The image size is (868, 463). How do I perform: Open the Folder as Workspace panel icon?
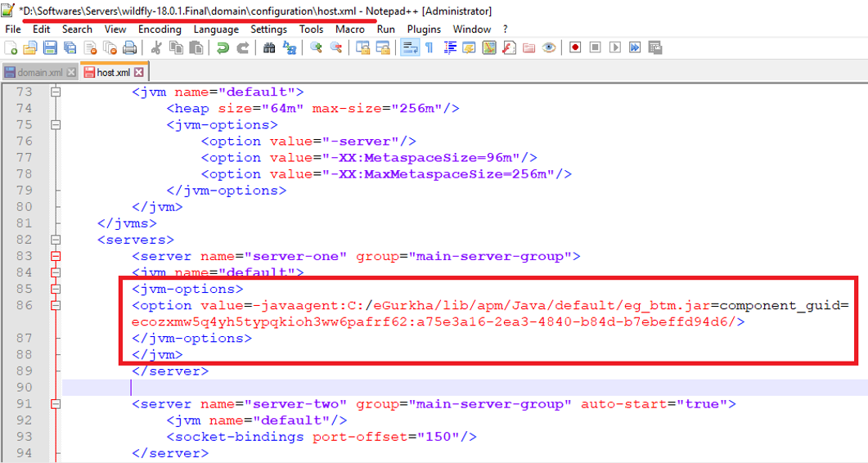tap(528, 47)
